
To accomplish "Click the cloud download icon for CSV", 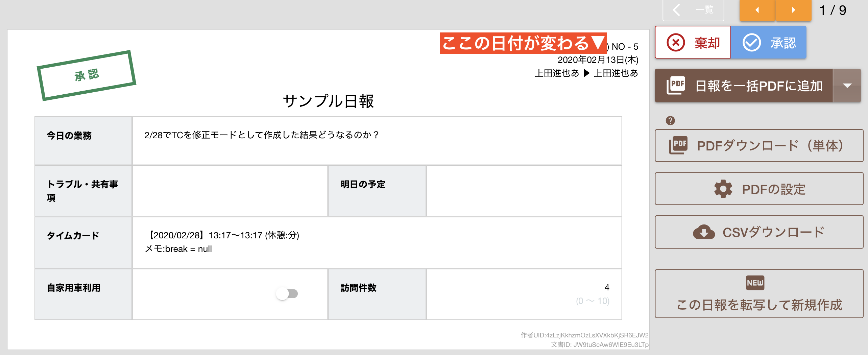I will [704, 232].
